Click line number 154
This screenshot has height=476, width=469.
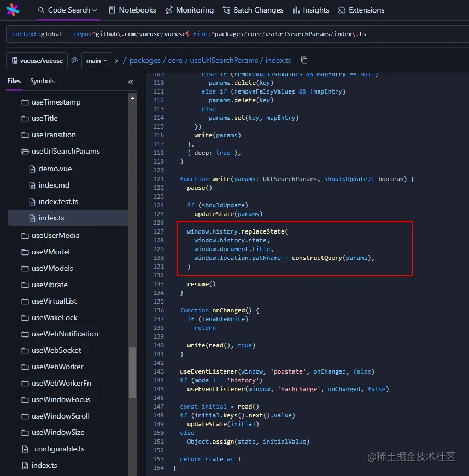(159, 468)
